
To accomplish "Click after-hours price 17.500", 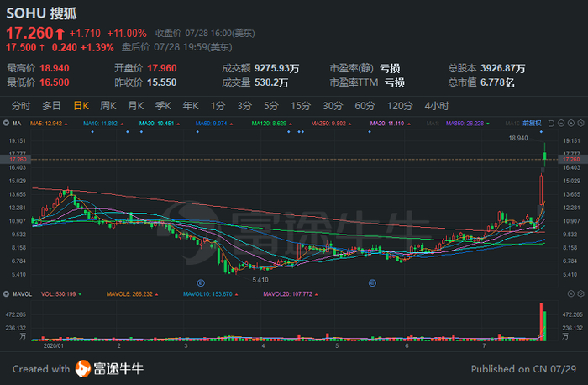I will pyautogui.click(x=21, y=47).
